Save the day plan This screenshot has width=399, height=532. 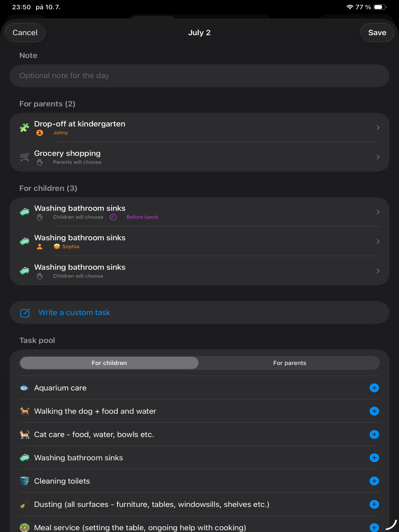377,32
